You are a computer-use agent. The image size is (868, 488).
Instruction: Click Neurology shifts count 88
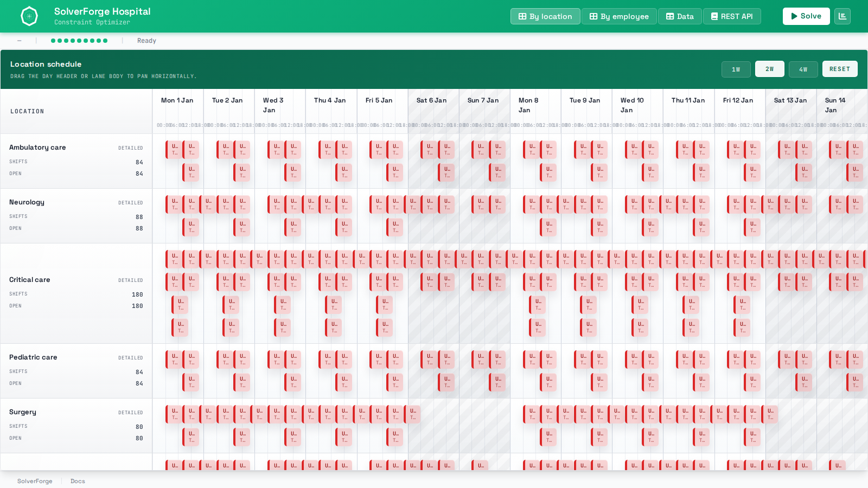[139, 217]
